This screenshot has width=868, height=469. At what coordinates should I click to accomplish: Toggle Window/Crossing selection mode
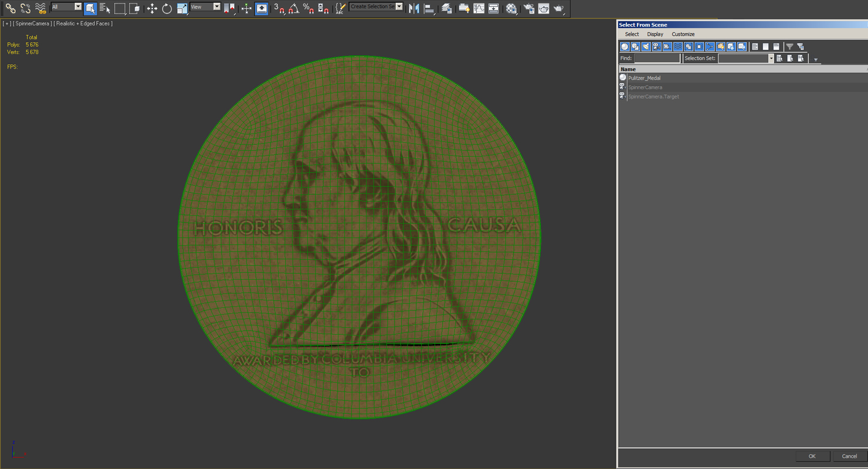(134, 8)
